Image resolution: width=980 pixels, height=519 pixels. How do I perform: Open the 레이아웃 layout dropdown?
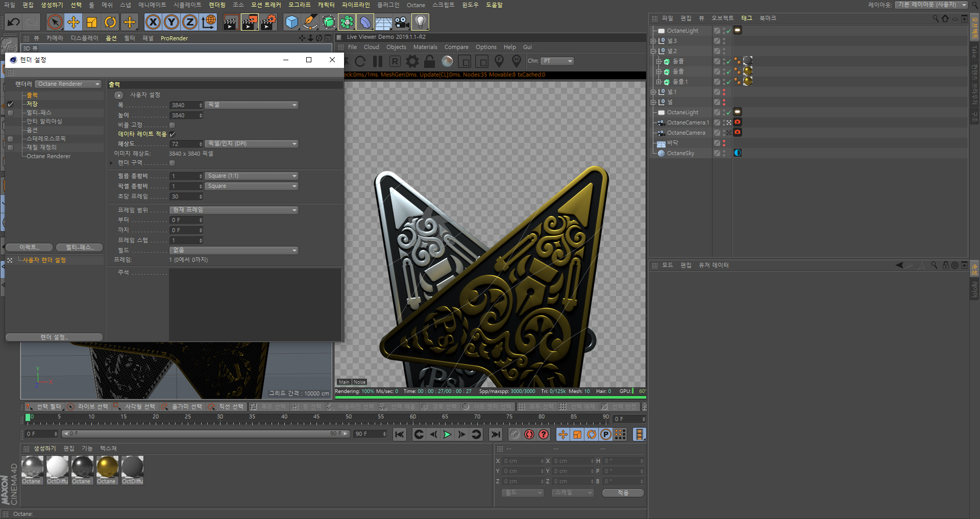932,5
